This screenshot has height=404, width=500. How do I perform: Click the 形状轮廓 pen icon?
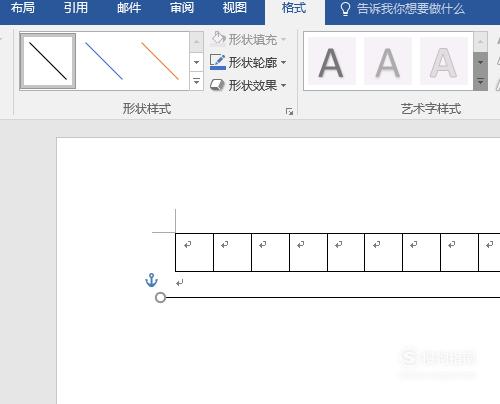[218, 62]
